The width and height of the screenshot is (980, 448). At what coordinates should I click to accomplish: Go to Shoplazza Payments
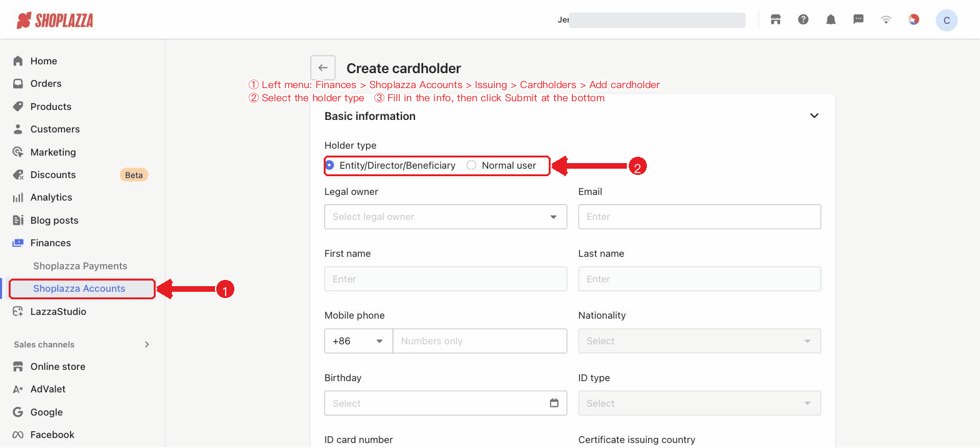click(x=80, y=266)
